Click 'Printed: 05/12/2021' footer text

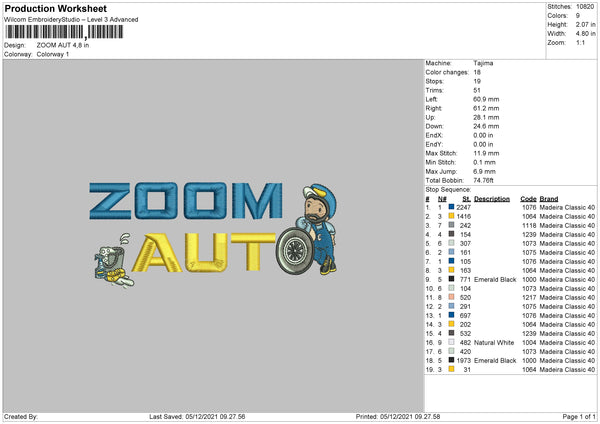[398, 416]
